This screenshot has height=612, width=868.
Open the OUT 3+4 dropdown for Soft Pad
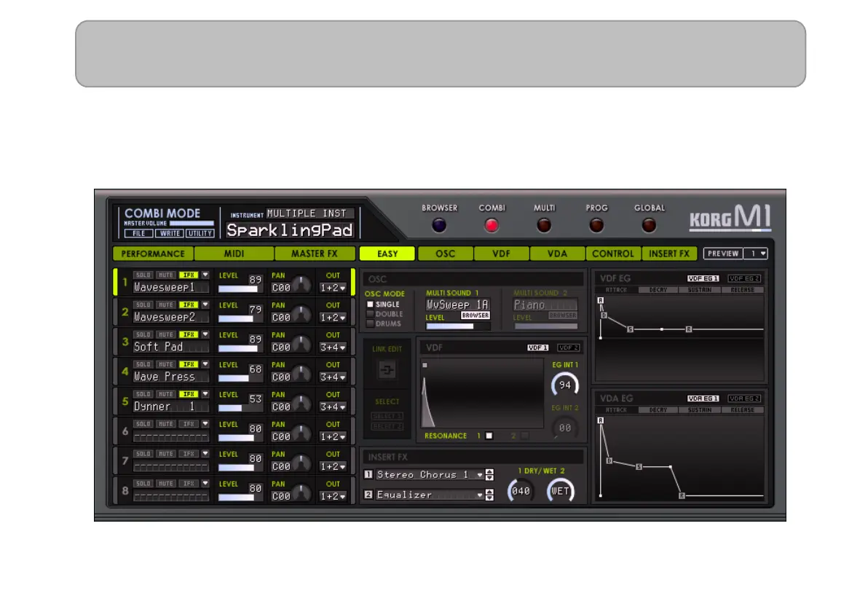click(x=333, y=348)
